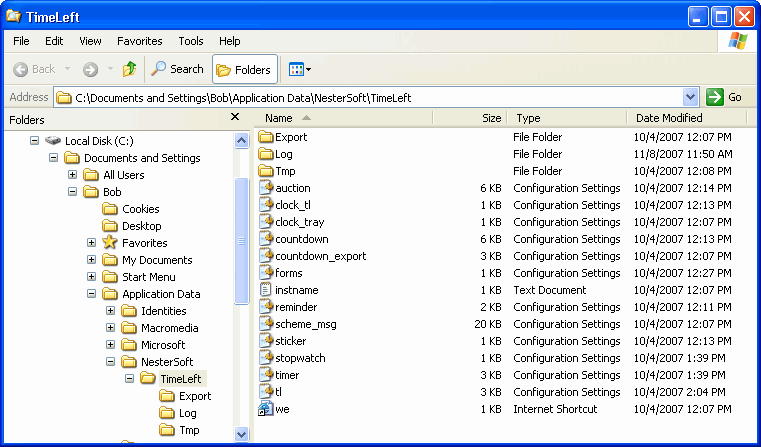Expand the Start Menu tree node
Screen dimensions: 761x447
tap(91, 277)
